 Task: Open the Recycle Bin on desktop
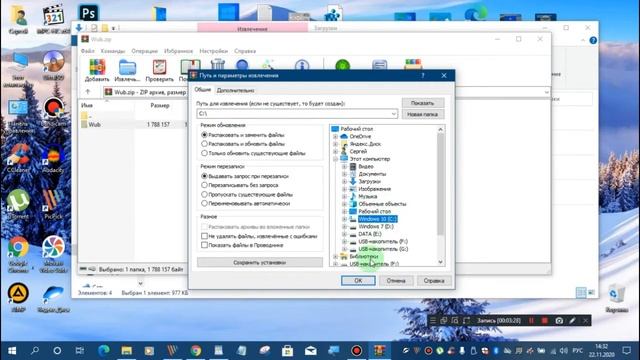pos(616,298)
